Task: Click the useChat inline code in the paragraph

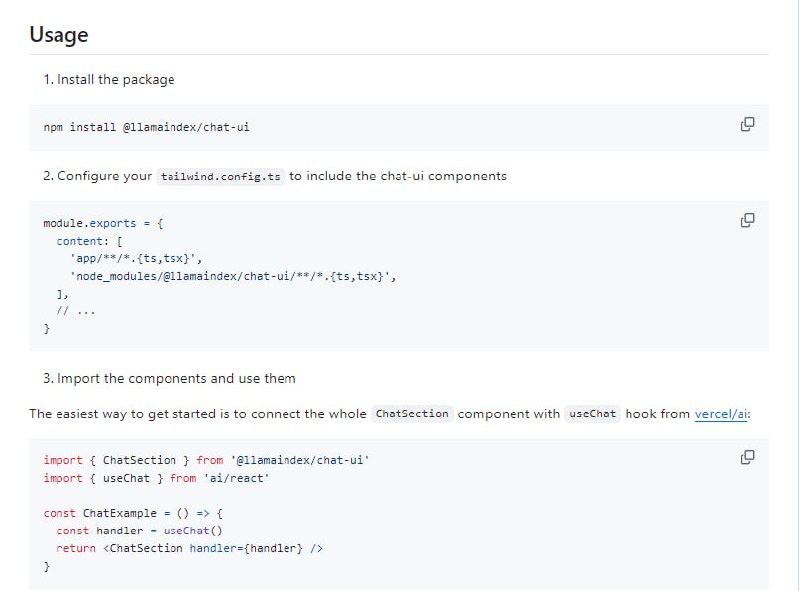Action: pyautogui.click(x=592, y=414)
